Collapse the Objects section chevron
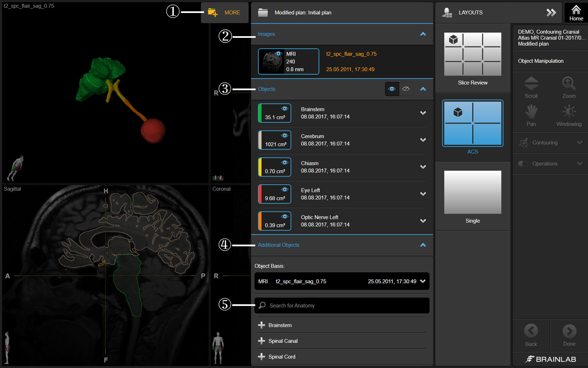The width and height of the screenshot is (588, 368). click(x=423, y=89)
